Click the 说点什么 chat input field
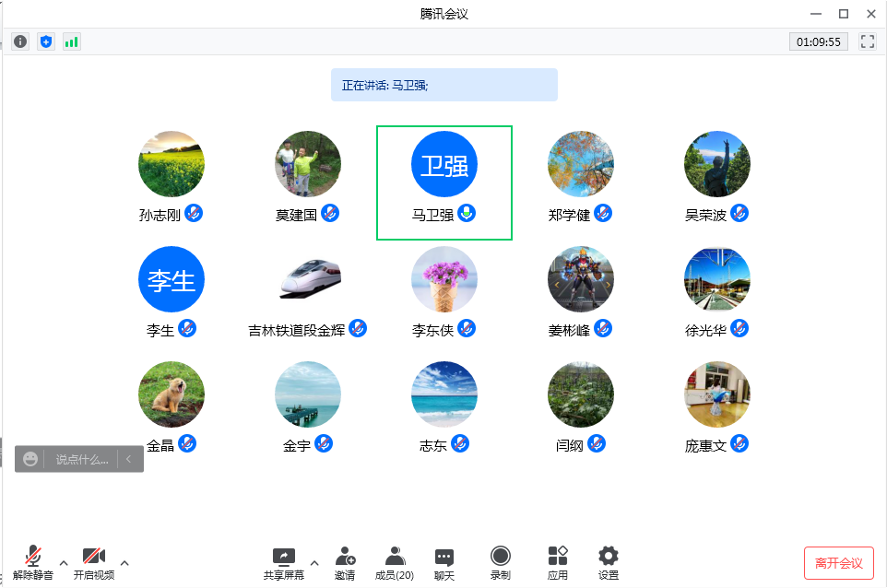This screenshot has width=887, height=588. [x=81, y=459]
